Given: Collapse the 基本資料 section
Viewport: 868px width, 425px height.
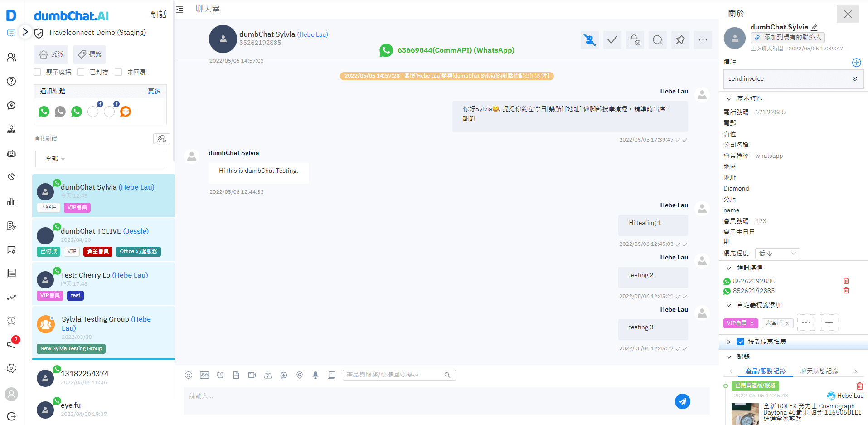Looking at the screenshot, I should (729, 98).
